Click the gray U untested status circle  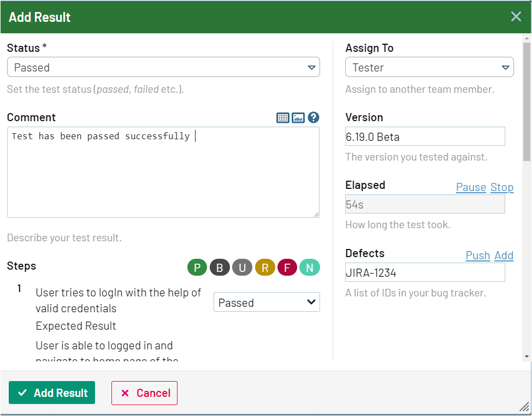tap(242, 268)
